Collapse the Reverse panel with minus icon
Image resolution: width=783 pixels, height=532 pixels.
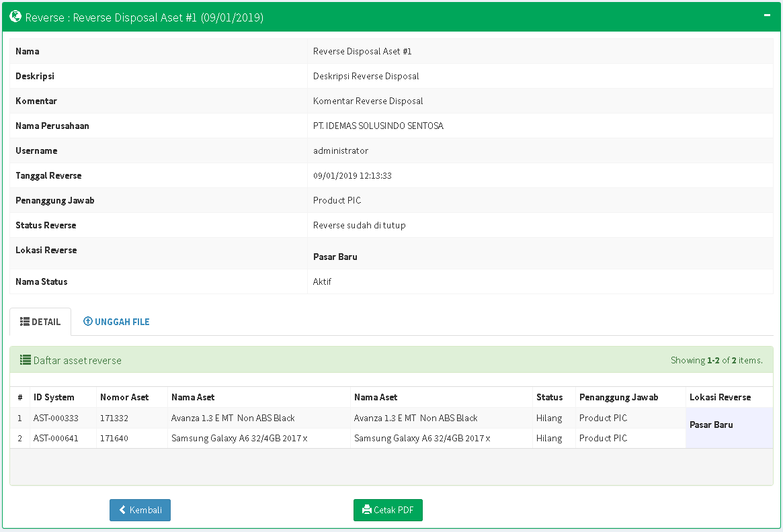point(767,15)
